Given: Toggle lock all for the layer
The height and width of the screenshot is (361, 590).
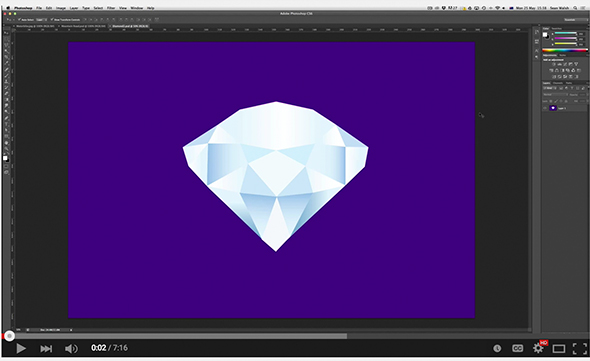Looking at the screenshot, I should click(566, 101).
